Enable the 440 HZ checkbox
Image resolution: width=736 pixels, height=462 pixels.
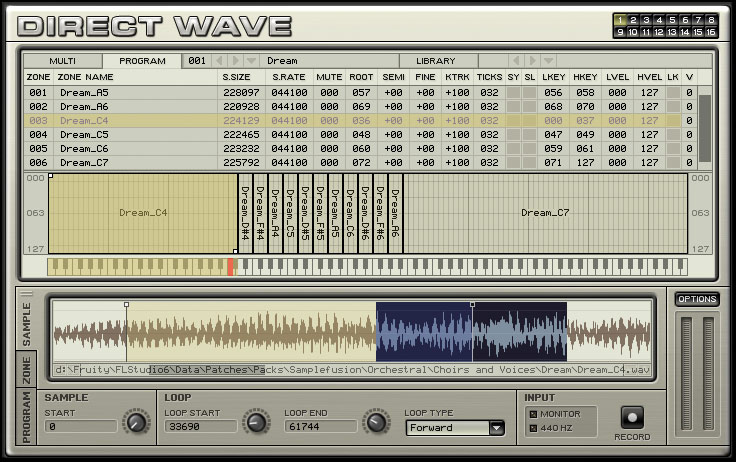click(x=533, y=428)
